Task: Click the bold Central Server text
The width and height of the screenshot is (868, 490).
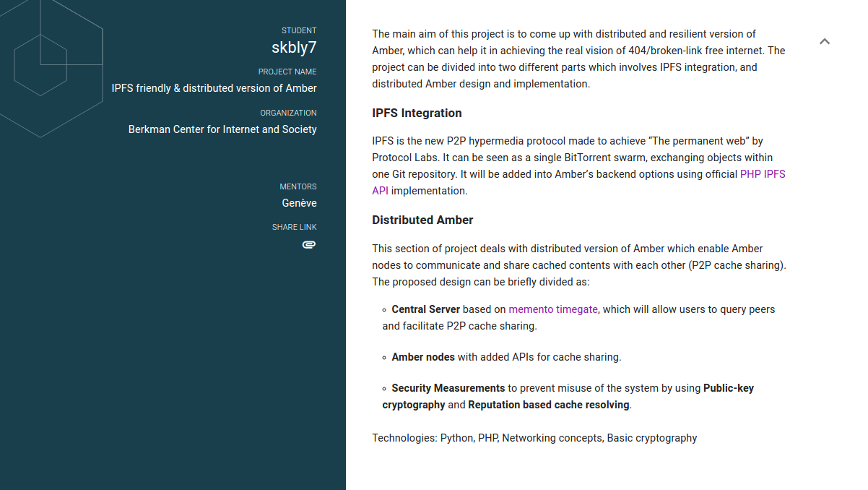Action: [x=425, y=309]
